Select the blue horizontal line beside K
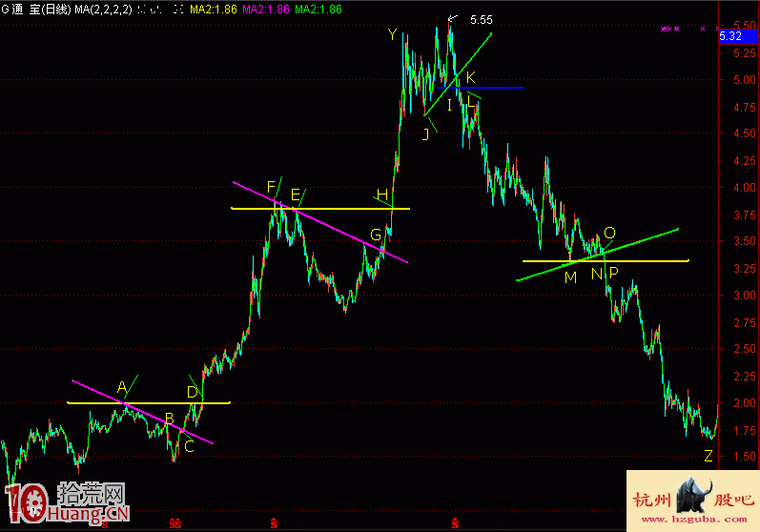 click(481, 88)
